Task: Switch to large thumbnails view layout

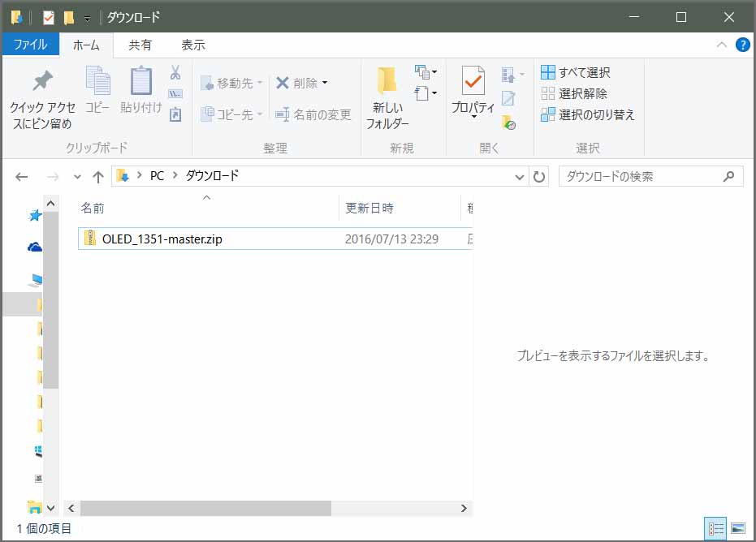Action: 737,529
